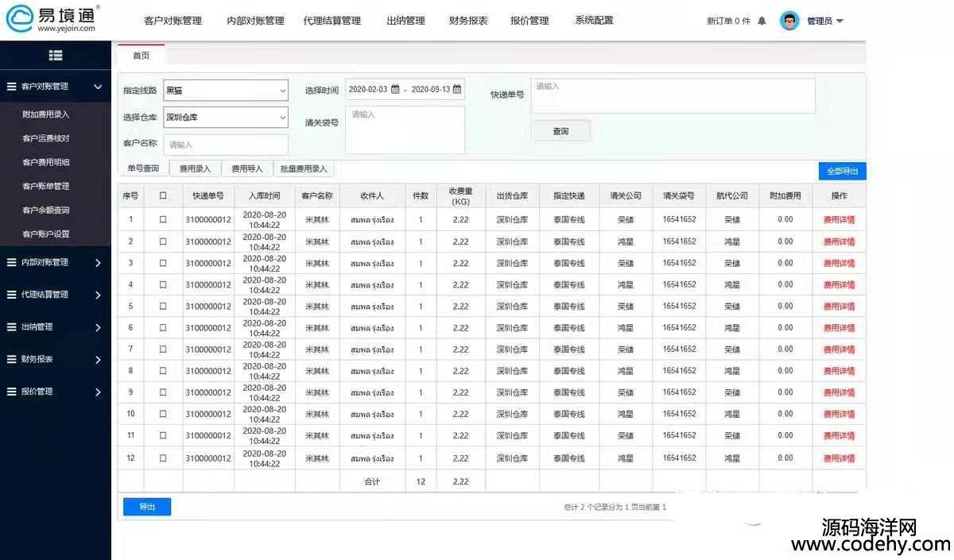Open 费用详情 for row 4
This screenshot has width=954, height=560.
tap(839, 284)
